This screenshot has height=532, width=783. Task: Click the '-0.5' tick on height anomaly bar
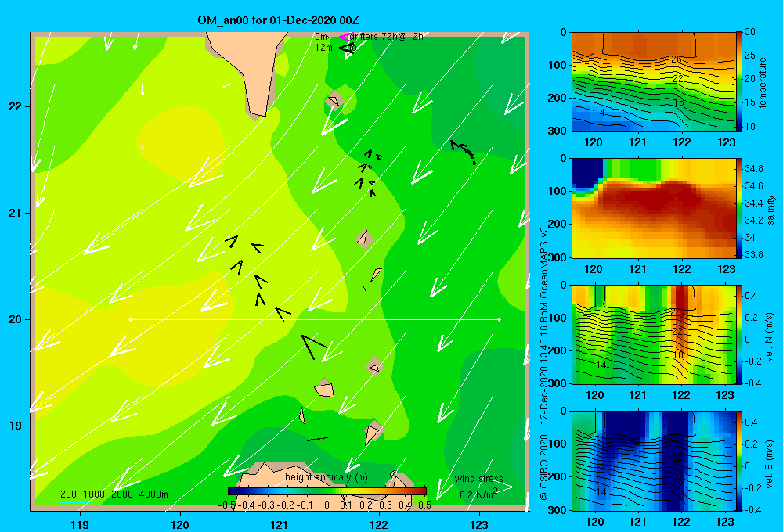click(x=227, y=505)
